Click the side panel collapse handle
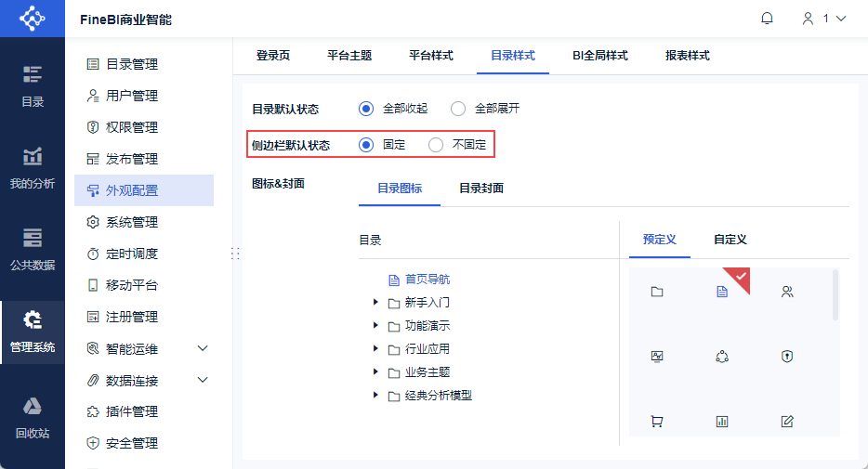This screenshot has width=868, height=469. 235,254
